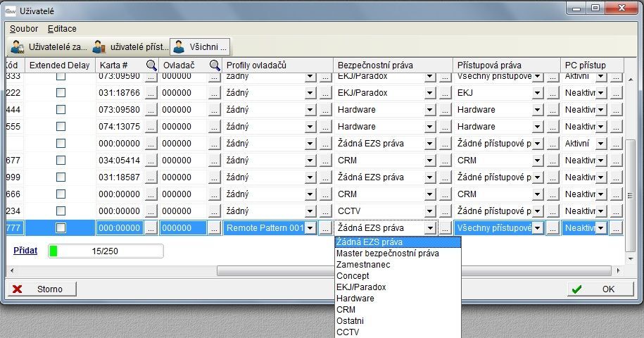This screenshot has width=644, height=338.
Task: Open the Soubor menu
Action: (x=24, y=29)
